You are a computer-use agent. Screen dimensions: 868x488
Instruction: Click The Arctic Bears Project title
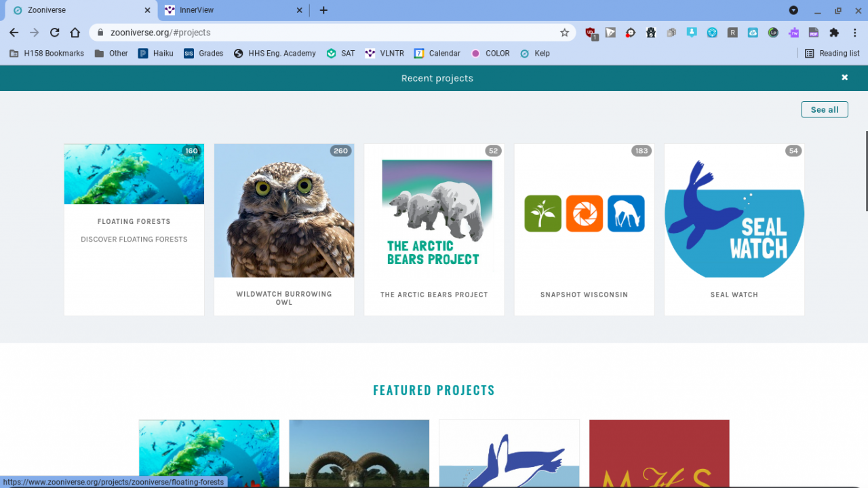pos(434,295)
